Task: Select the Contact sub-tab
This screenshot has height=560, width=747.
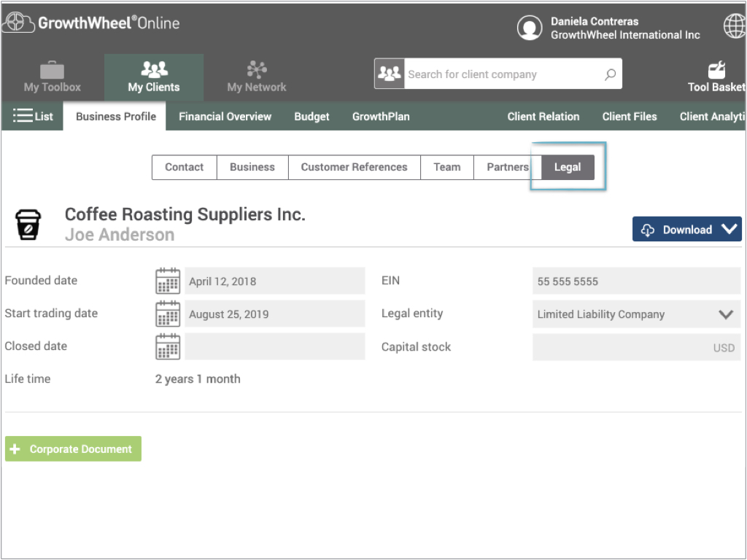Action: (x=185, y=167)
